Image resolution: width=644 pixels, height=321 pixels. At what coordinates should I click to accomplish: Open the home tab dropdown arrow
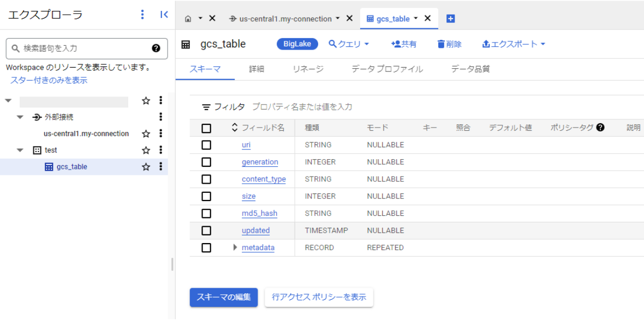point(200,19)
